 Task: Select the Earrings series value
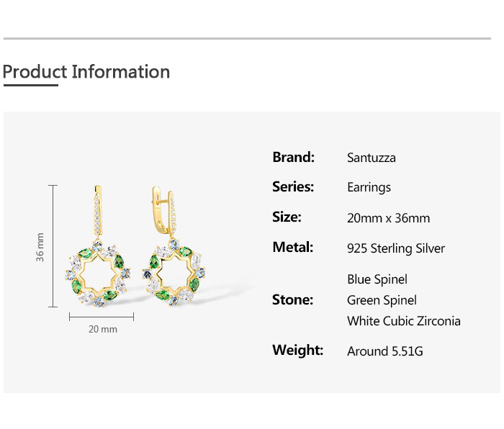click(369, 187)
